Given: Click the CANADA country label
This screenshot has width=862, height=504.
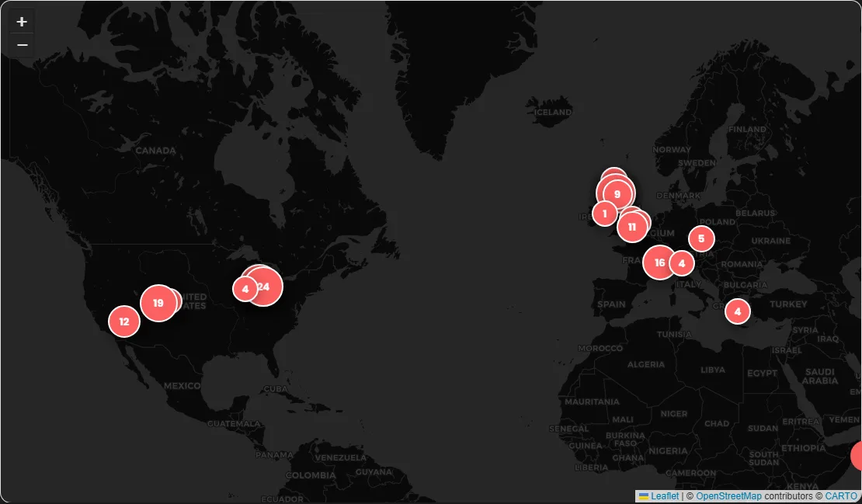Looking at the screenshot, I should 155,151.
